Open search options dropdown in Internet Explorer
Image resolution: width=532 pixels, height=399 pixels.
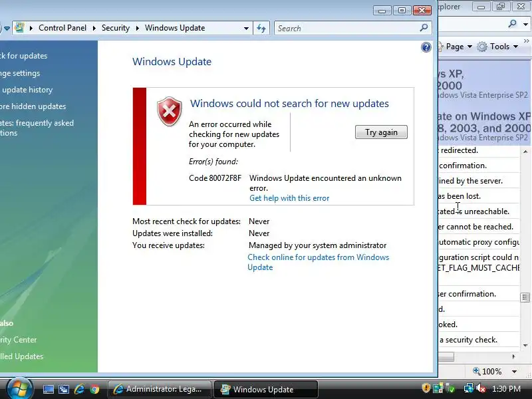click(525, 24)
